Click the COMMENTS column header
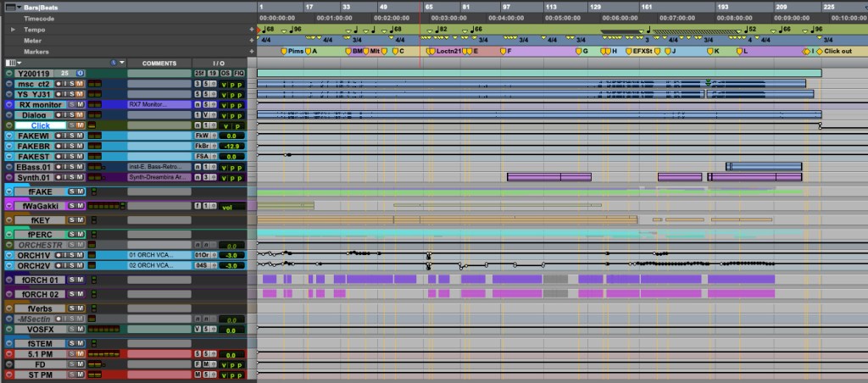Image resolution: width=868 pixels, height=383 pixels. coord(159,64)
